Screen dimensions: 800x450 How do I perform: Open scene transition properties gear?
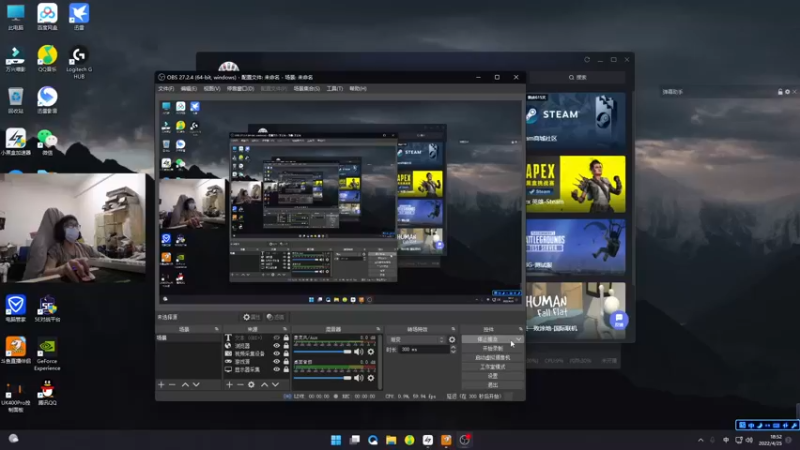(x=452, y=339)
